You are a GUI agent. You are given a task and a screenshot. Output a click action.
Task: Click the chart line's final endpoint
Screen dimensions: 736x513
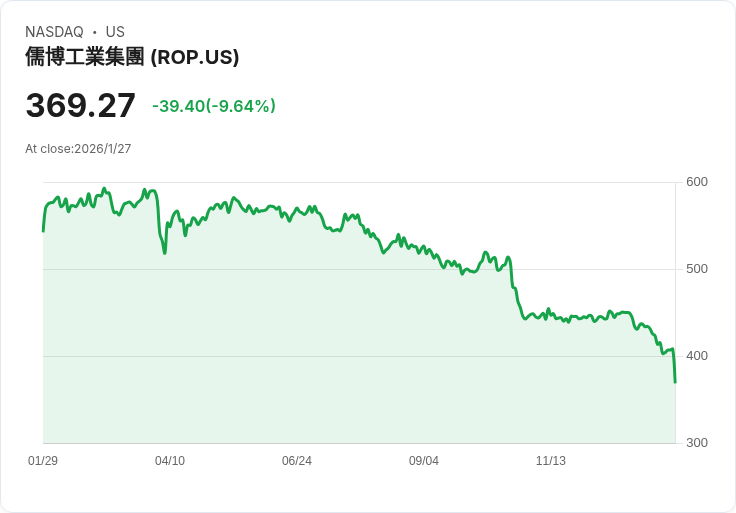point(675,383)
